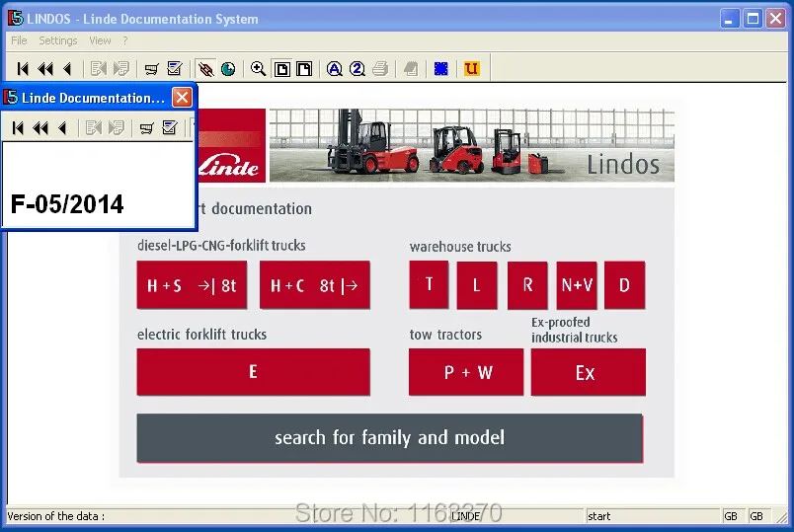Click double-left rewind arrows in main toolbar
Screen dimensions: 794x532
(45, 68)
